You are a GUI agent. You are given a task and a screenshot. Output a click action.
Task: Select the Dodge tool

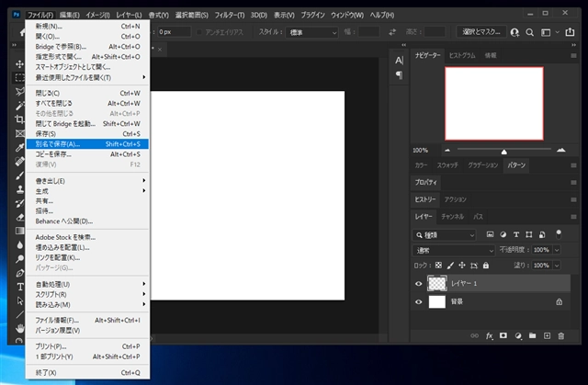point(19,259)
